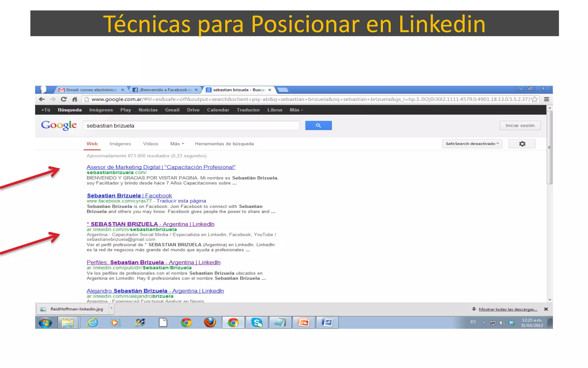
Task: Launch Internet Explorer from the taskbar
Action: pos(92,323)
